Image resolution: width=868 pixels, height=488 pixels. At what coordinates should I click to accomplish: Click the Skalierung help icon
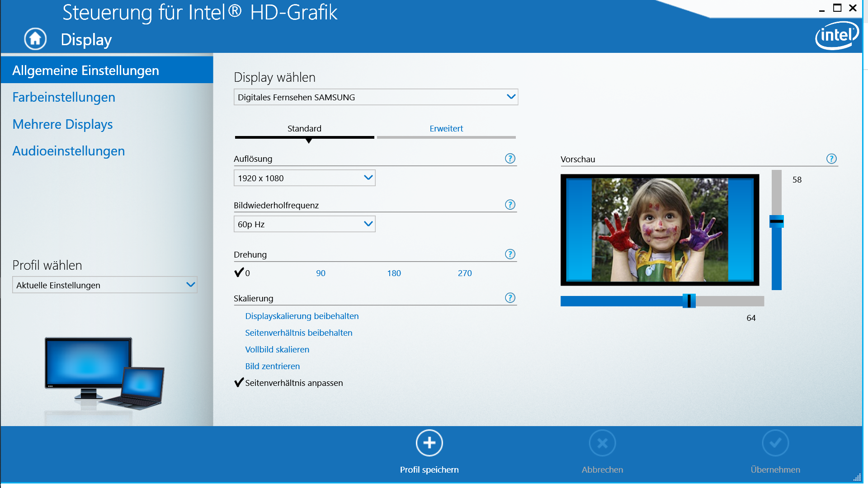(510, 298)
